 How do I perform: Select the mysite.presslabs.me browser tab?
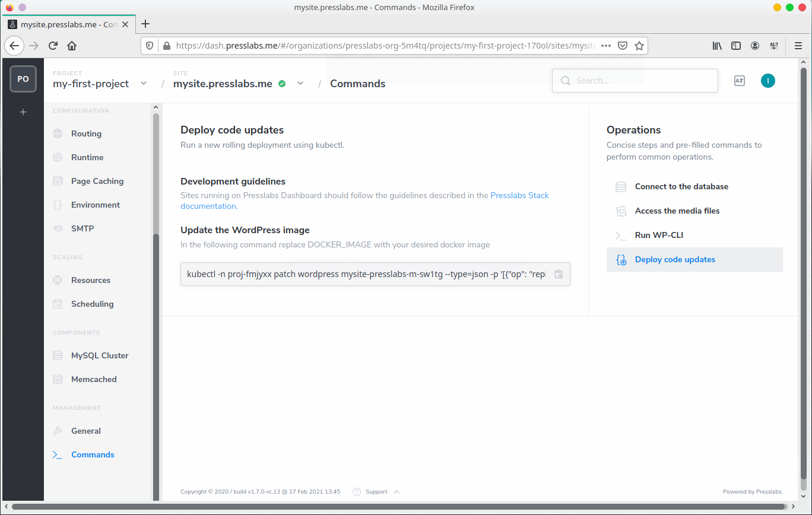coord(69,24)
